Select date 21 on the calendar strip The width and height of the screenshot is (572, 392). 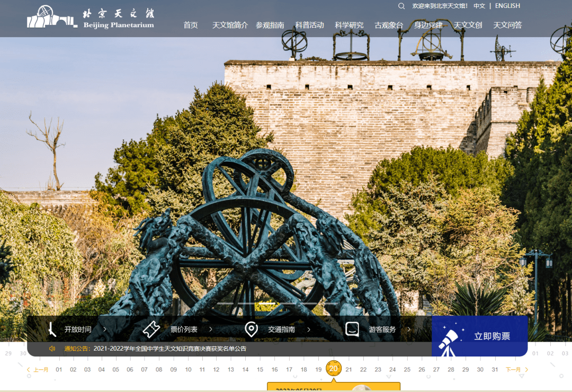click(348, 369)
